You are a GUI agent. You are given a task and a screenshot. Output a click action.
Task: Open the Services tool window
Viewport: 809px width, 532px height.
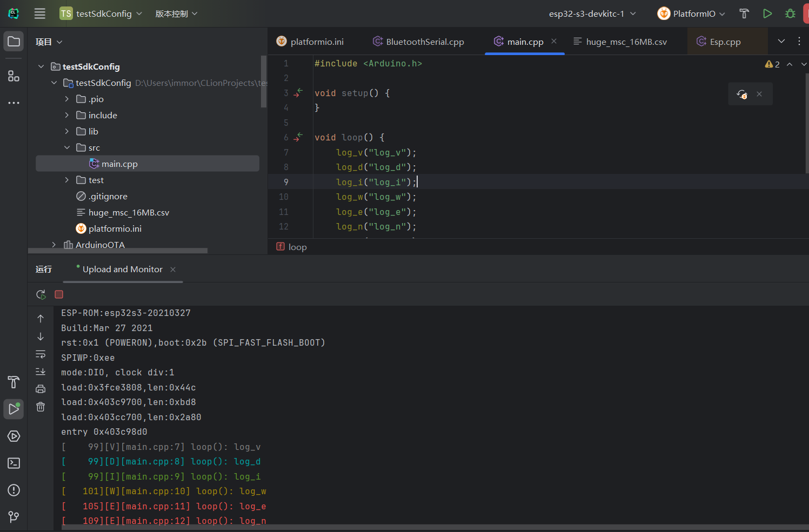coord(14,436)
